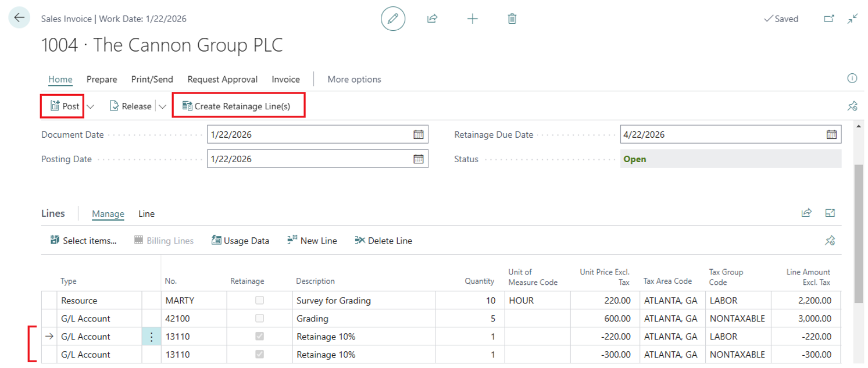Click the Lines section heading
The height and width of the screenshot is (368, 868).
[x=53, y=213]
